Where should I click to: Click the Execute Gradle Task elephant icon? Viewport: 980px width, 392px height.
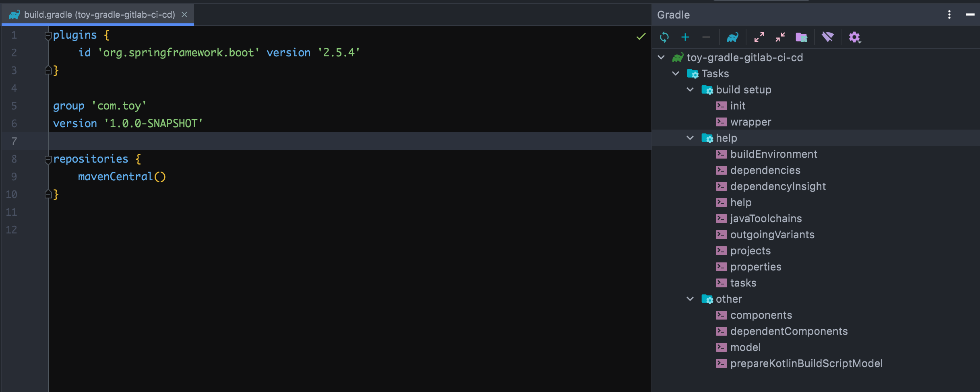733,37
